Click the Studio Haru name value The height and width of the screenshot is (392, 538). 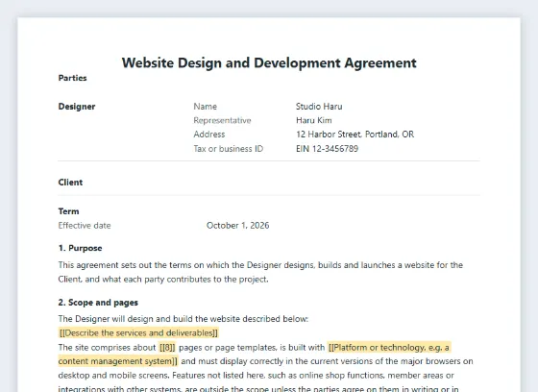click(x=319, y=107)
